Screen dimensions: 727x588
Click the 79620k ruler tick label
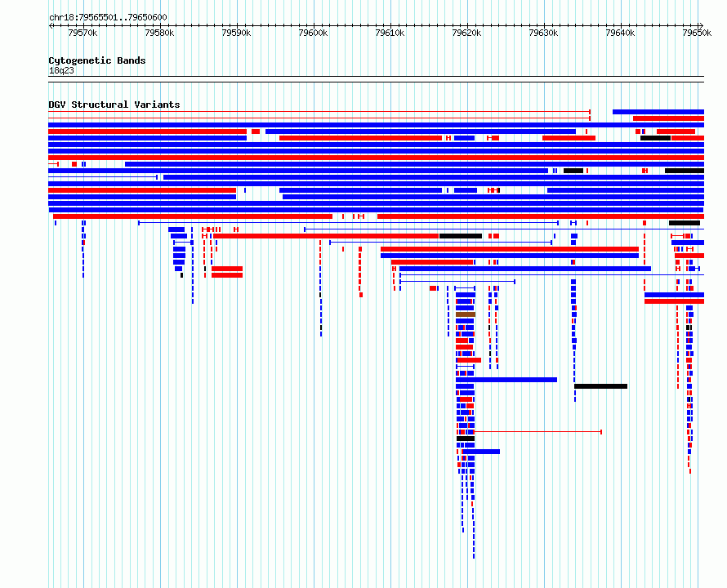(x=466, y=33)
